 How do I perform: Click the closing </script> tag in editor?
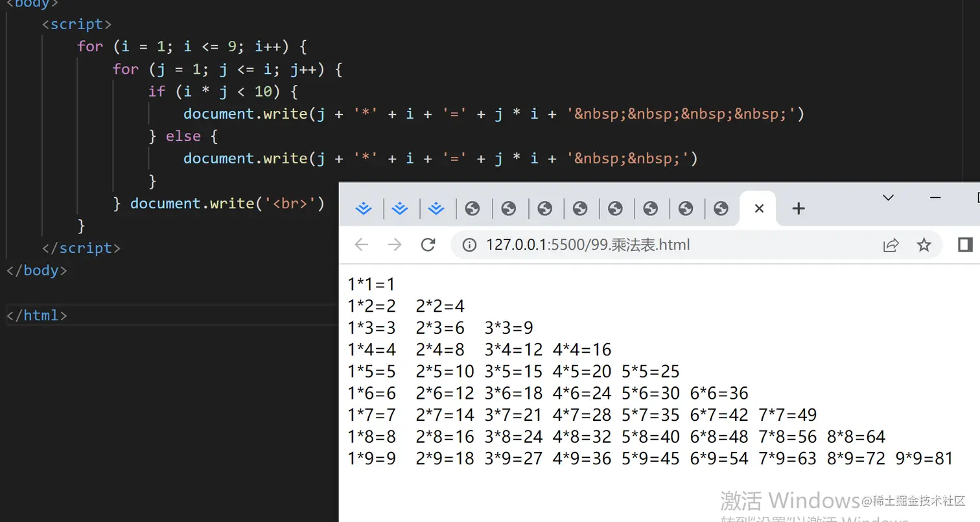81,248
